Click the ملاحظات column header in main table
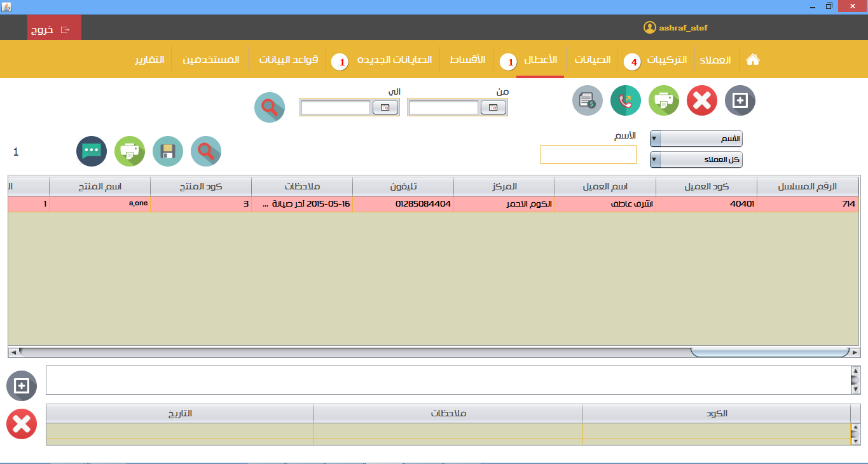 tap(302, 186)
